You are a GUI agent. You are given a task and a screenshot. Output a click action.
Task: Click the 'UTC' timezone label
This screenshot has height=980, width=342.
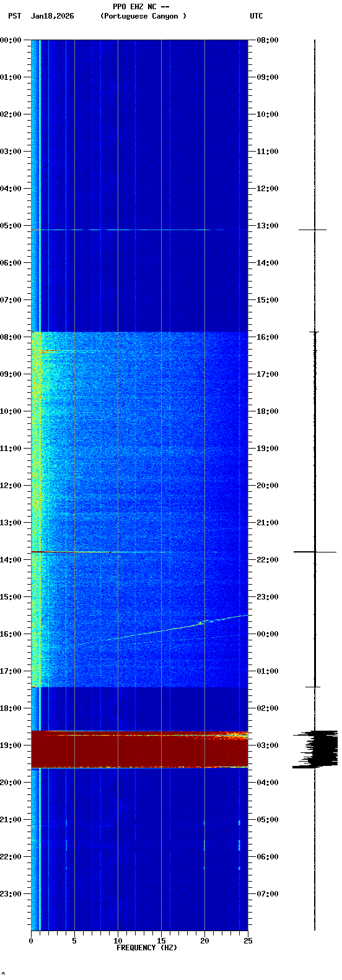[256, 16]
